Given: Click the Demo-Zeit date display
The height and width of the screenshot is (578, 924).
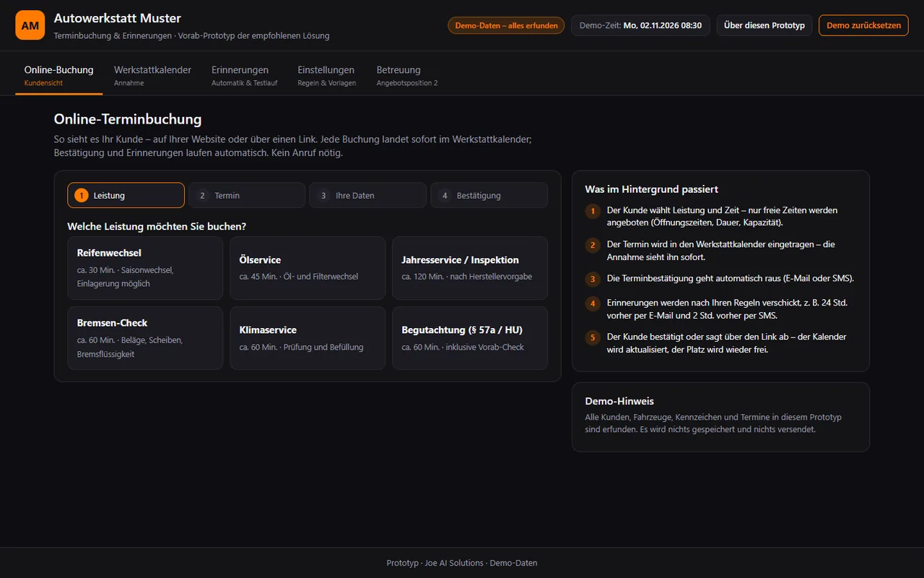Looking at the screenshot, I should tap(640, 25).
